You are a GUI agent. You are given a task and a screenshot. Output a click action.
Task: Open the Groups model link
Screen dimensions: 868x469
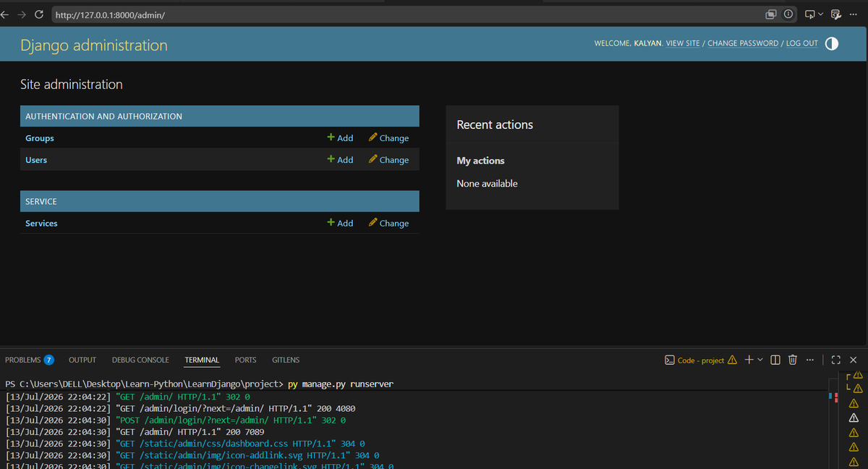[x=40, y=138]
